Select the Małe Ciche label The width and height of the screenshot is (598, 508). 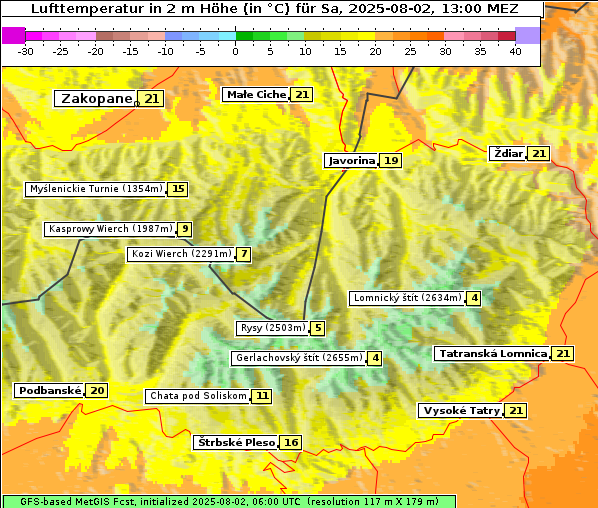click(x=256, y=95)
